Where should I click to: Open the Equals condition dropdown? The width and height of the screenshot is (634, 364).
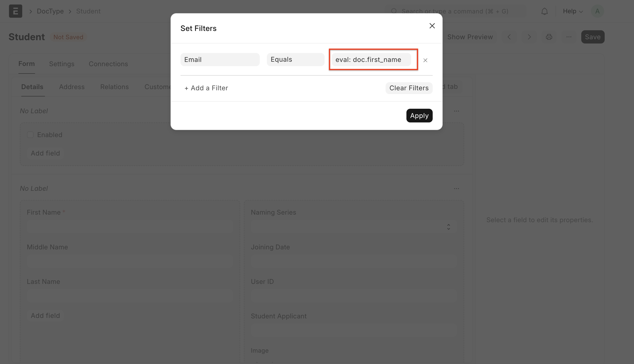click(x=295, y=60)
